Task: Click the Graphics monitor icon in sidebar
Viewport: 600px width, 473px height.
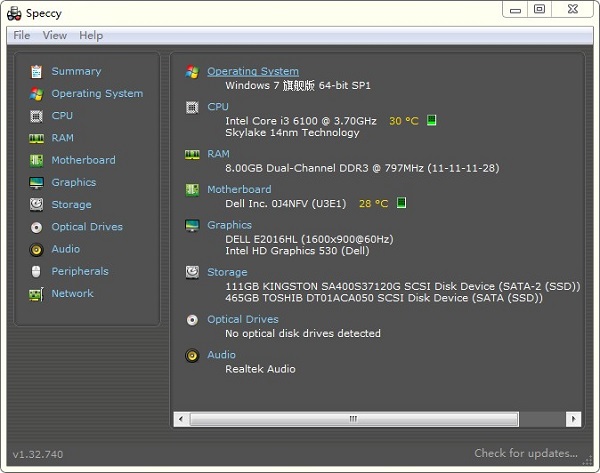Action: tap(36, 183)
